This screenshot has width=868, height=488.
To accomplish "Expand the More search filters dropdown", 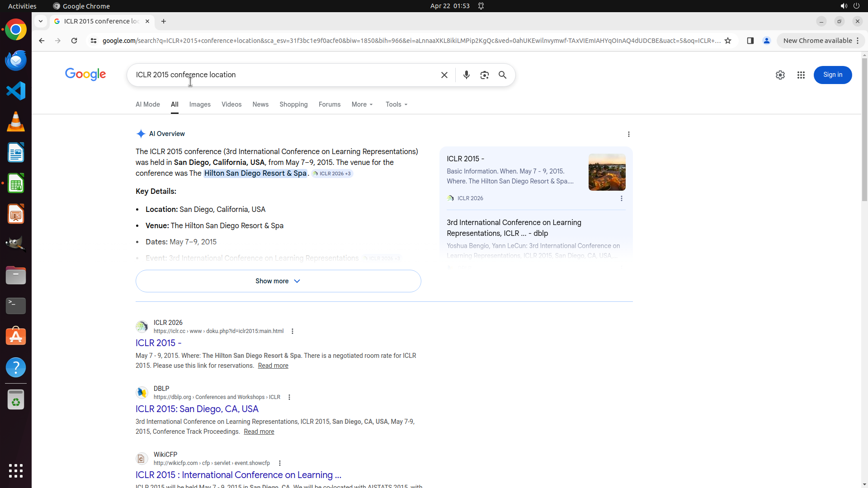I will pos(362,104).
